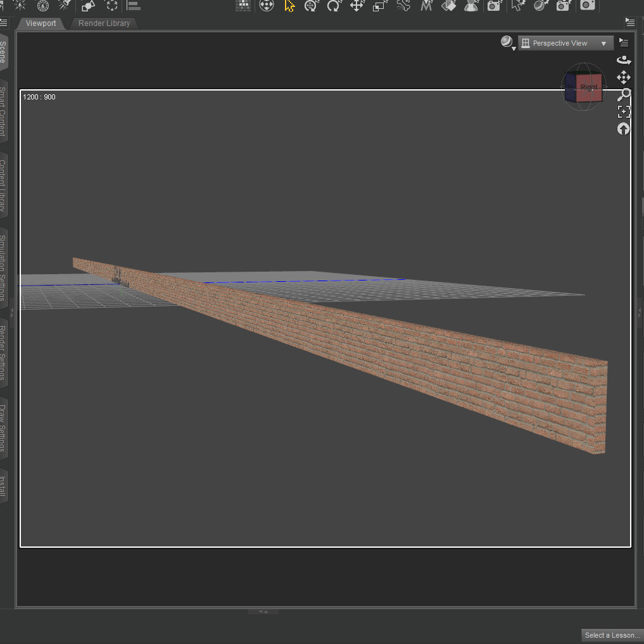Open the left pane options menu
The image size is (644, 644).
point(4,23)
